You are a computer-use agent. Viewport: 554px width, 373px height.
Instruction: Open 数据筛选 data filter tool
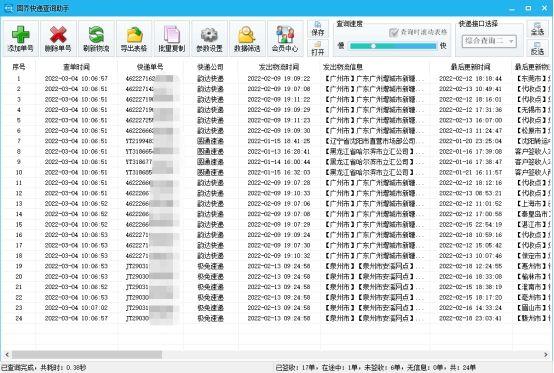point(247,39)
